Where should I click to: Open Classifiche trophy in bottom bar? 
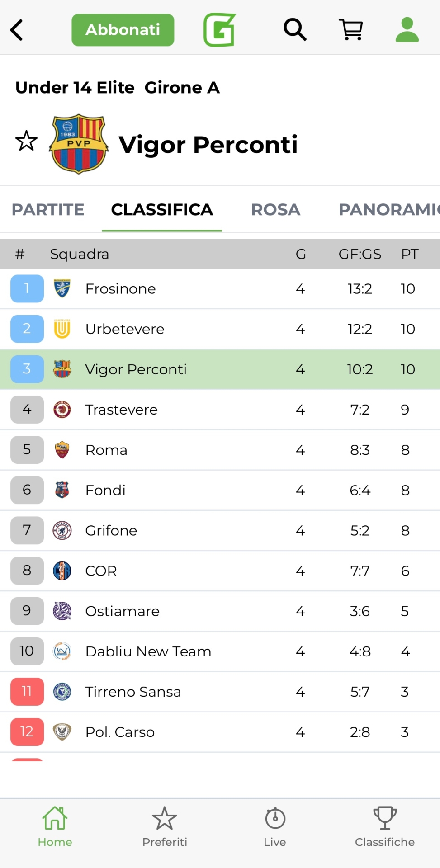(x=385, y=827)
